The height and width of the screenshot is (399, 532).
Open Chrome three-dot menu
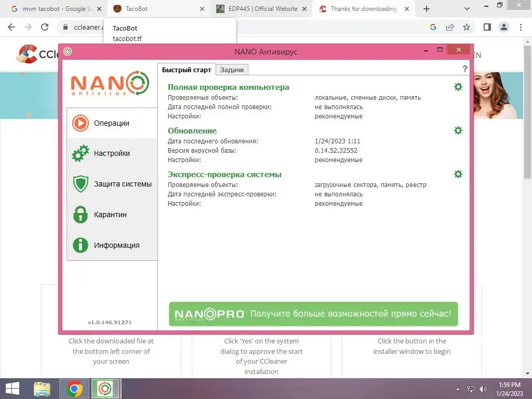(x=521, y=27)
